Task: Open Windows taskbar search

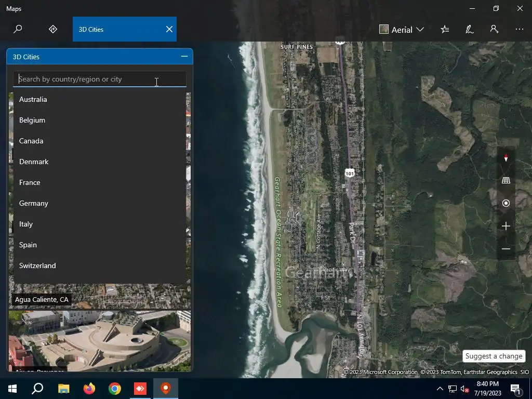Action: pos(37,389)
